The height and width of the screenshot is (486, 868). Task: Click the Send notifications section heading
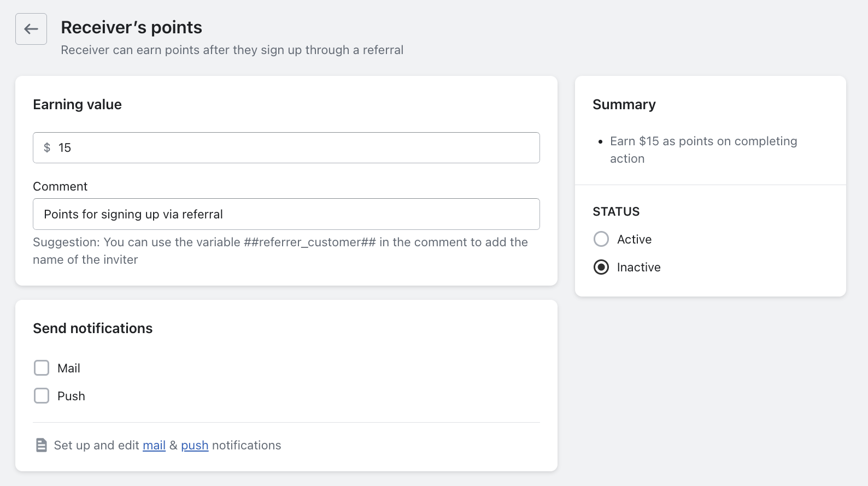(x=92, y=328)
